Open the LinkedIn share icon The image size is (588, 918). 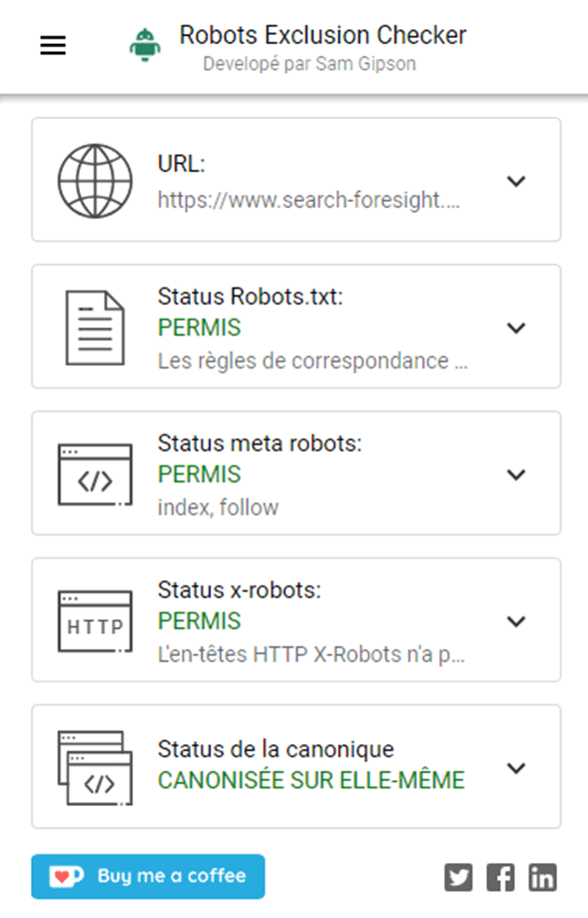click(x=543, y=878)
